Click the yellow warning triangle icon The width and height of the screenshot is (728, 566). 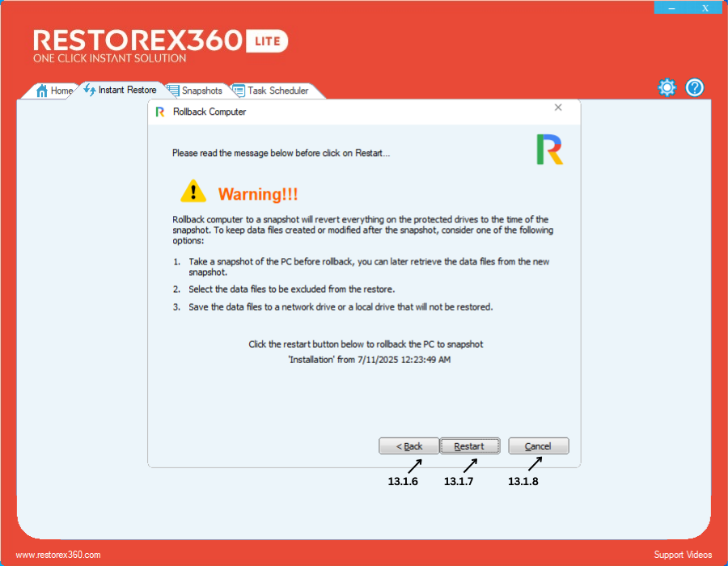coord(193,192)
